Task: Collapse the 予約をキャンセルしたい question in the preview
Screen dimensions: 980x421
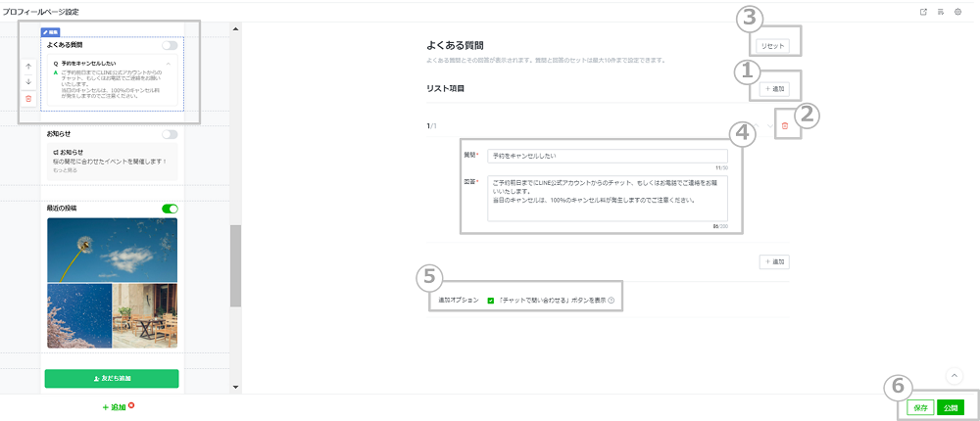Action: (x=168, y=63)
